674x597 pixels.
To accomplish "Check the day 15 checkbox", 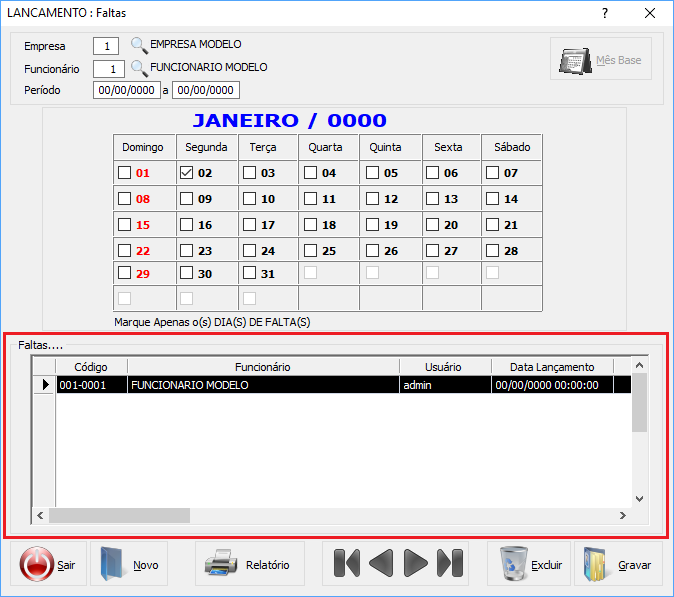I will pyautogui.click(x=125, y=225).
